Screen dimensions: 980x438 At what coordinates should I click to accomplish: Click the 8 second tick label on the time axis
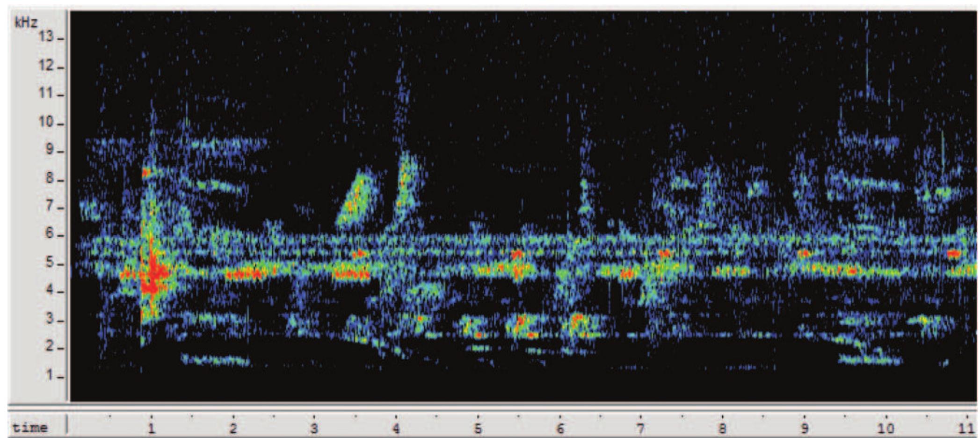pyautogui.click(x=723, y=427)
